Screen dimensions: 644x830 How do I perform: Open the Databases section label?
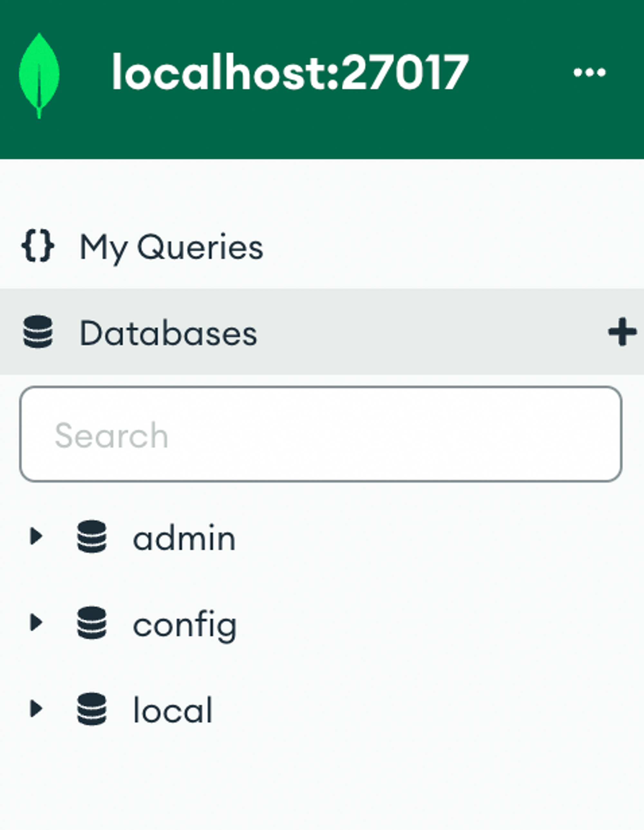[x=168, y=333]
